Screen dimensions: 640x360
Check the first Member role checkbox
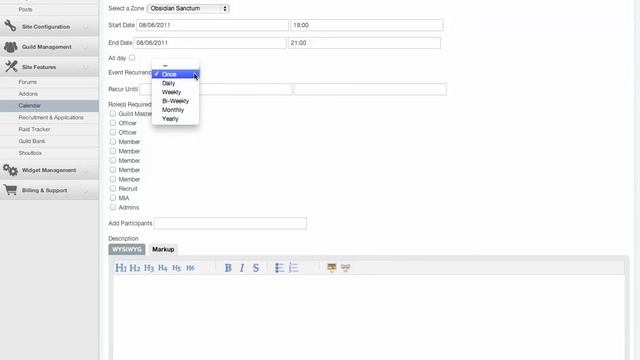[113, 142]
